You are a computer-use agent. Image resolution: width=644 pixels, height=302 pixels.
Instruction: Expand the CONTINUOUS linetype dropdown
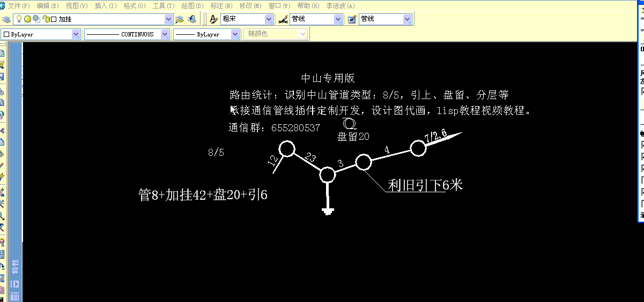point(165,34)
